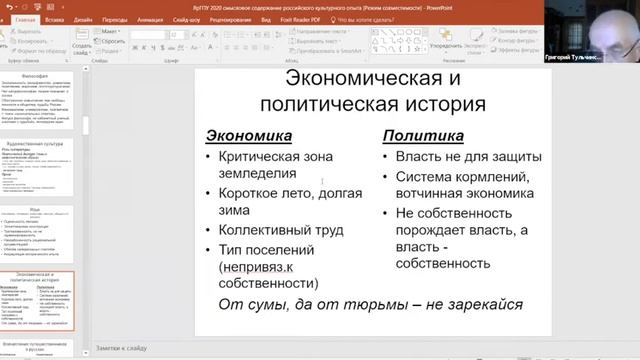Switch to the Вставка ribbon tab
640x360 pixels.
54,20
